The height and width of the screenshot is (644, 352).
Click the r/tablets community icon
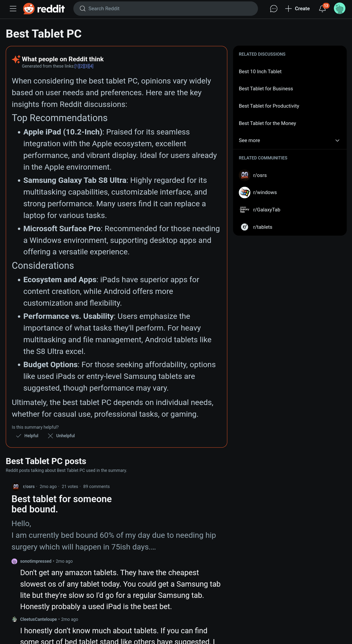pos(244,227)
